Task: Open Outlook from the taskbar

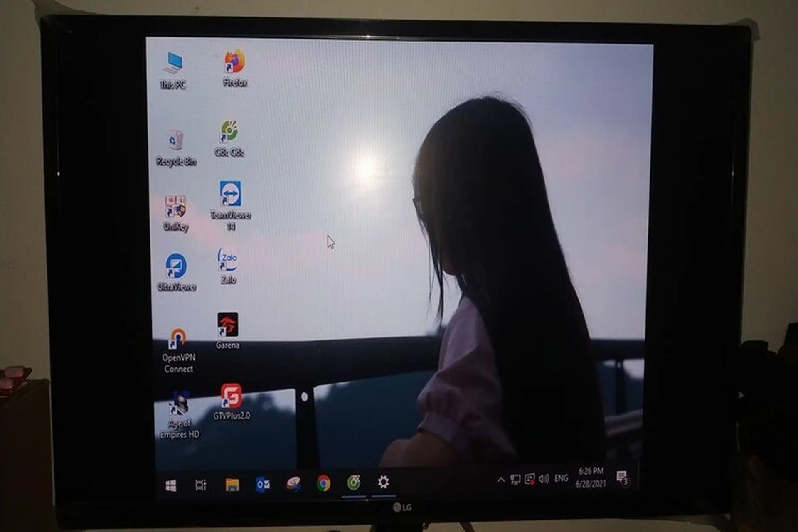Action: pyautogui.click(x=263, y=485)
